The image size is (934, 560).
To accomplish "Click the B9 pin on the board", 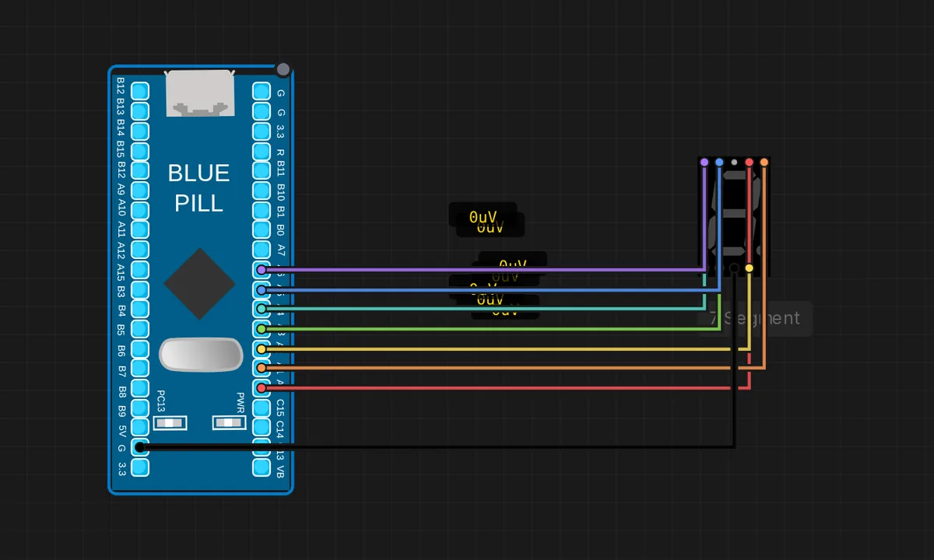I will click(x=140, y=408).
